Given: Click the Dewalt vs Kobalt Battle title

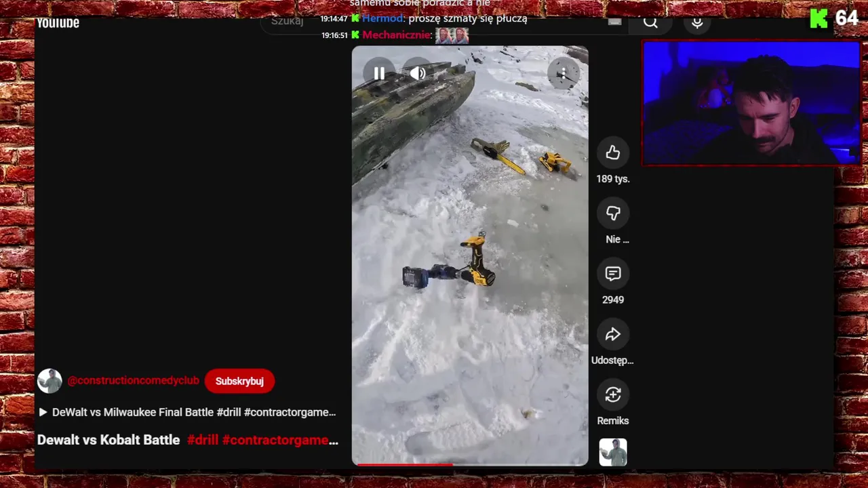Looking at the screenshot, I should [x=108, y=440].
